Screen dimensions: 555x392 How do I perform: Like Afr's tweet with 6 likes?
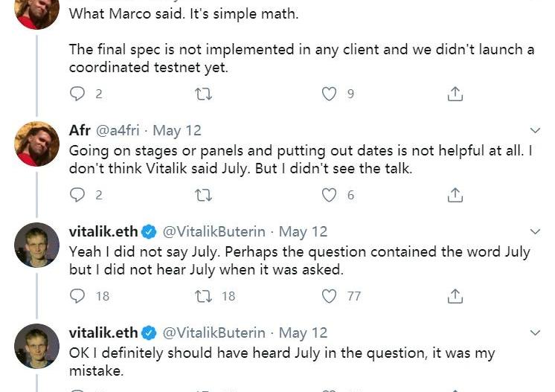329,195
